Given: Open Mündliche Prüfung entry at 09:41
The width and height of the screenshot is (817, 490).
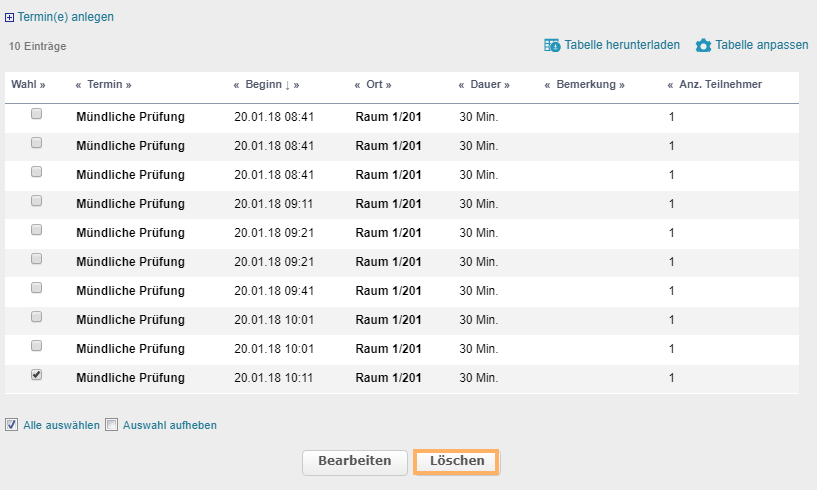Looking at the screenshot, I should 130,291.
